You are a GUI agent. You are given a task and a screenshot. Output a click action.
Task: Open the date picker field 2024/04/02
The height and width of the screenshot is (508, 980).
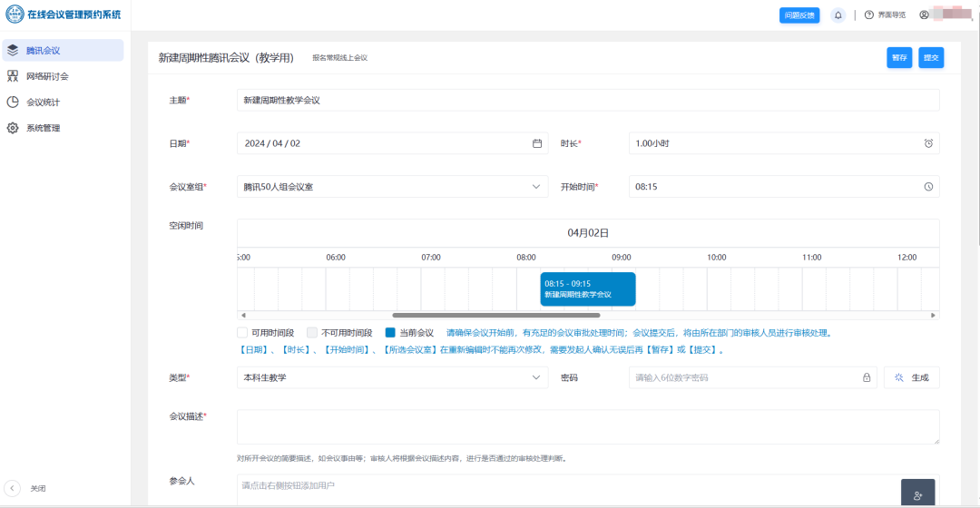coord(393,143)
